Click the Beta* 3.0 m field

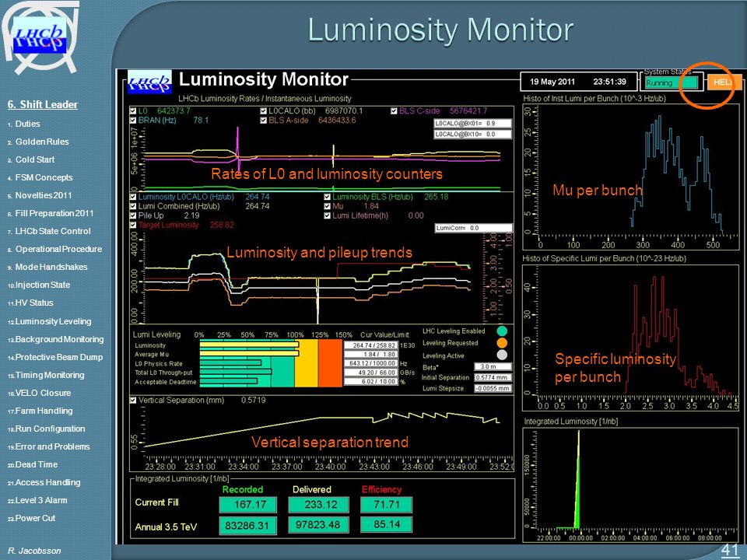493,366
